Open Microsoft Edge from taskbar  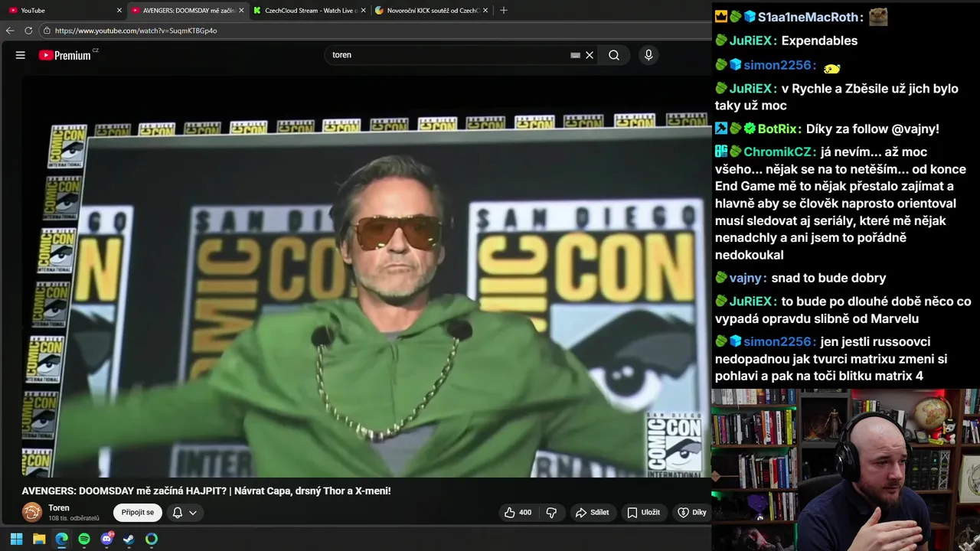pyautogui.click(x=61, y=539)
